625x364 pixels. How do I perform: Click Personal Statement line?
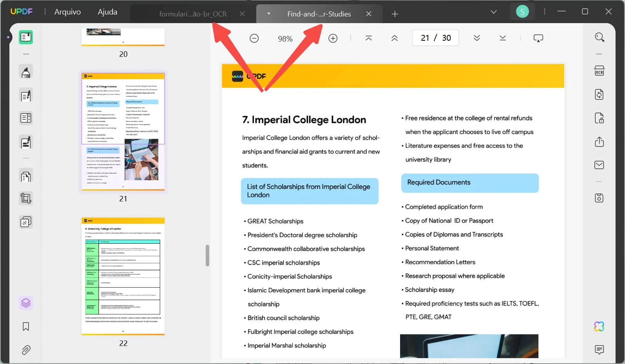430,248
